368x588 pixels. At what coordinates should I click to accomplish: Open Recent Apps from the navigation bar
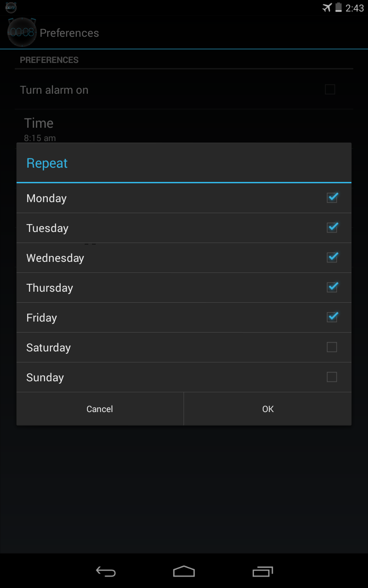[x=262, y=571]
